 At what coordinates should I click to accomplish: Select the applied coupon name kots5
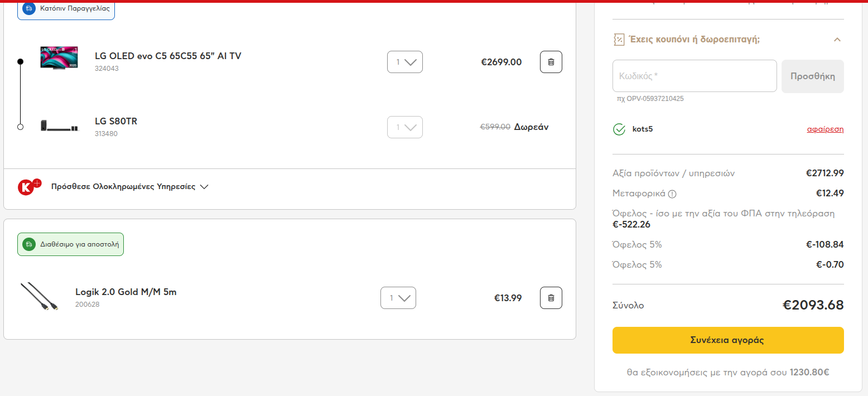643,129
